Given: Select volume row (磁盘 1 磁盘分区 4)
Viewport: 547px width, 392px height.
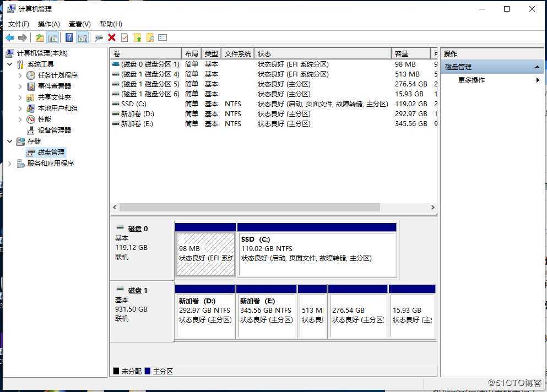Looking at the screenshot, I should pyautogui.click(x=274, y=74).
